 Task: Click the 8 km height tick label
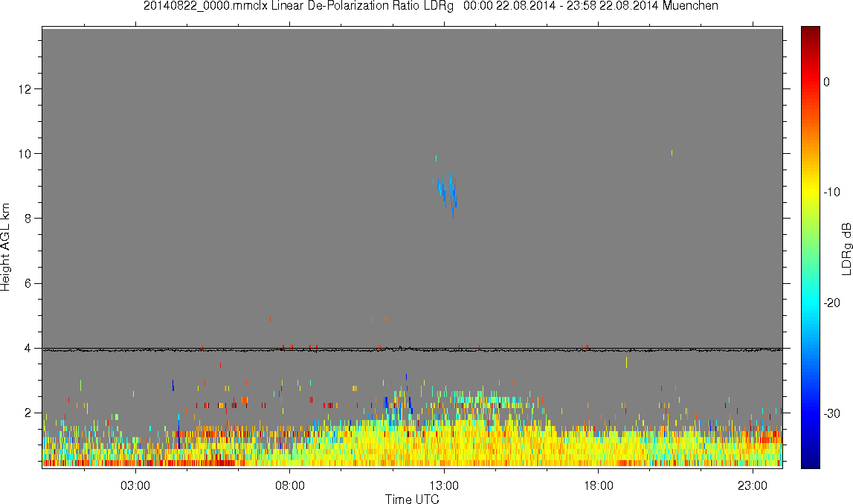point(28,219)
